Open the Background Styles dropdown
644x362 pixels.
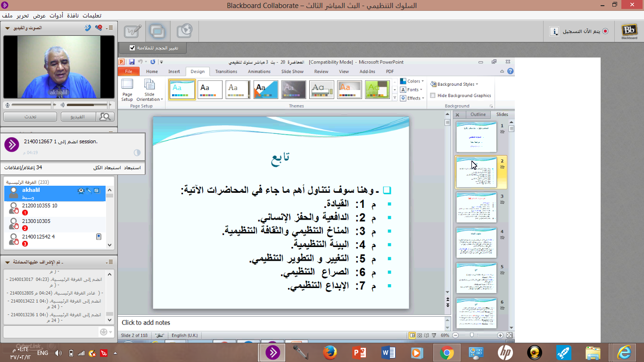point(454,84)
